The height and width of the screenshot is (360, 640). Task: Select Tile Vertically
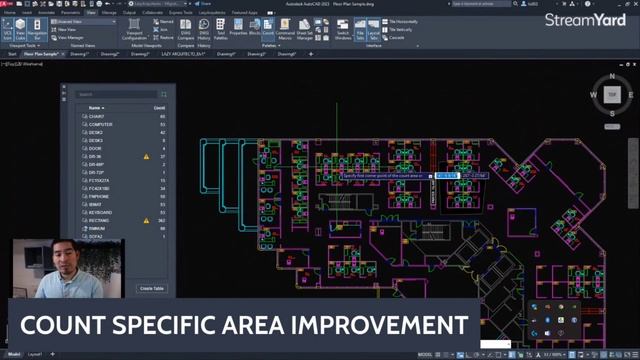397,30
